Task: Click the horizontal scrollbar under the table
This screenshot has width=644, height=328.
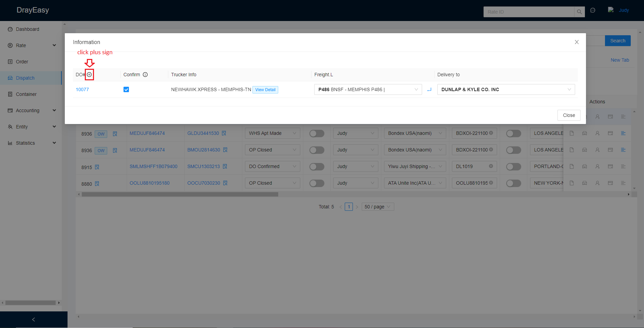Action: click(x=180, y=194)
